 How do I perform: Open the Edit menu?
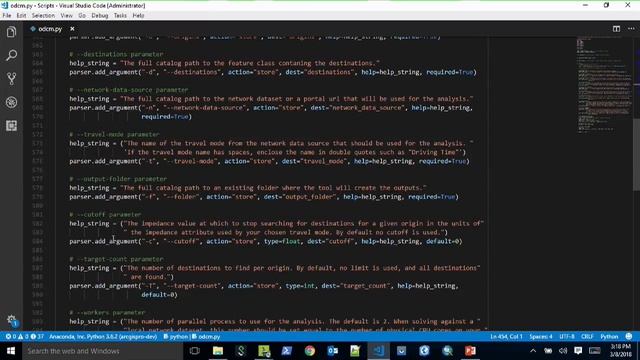point(21,16)
